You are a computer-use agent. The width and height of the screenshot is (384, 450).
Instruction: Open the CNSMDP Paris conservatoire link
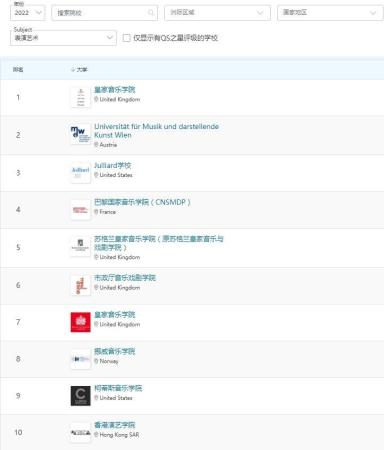coord(142,202)
